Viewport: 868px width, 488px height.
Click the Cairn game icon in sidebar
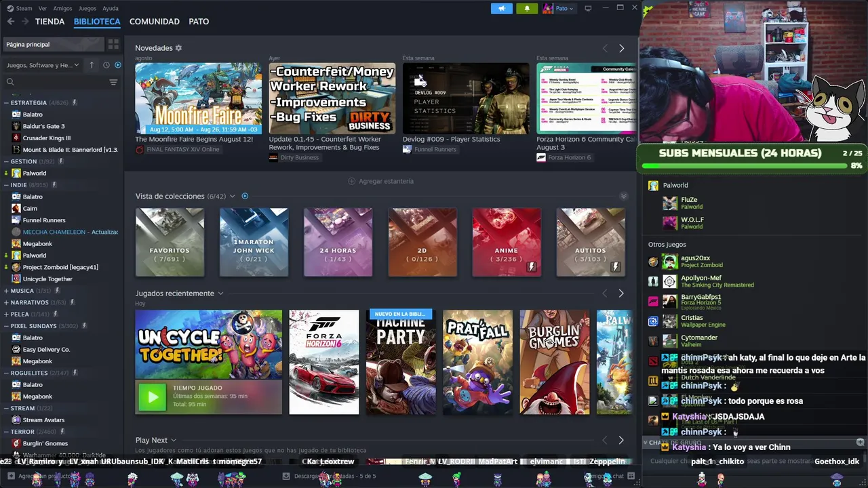coord(16,208)
